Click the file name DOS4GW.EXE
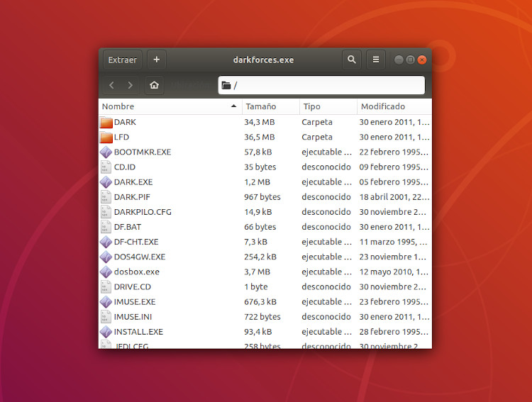The image size is (532, 402). coord(140,257)
